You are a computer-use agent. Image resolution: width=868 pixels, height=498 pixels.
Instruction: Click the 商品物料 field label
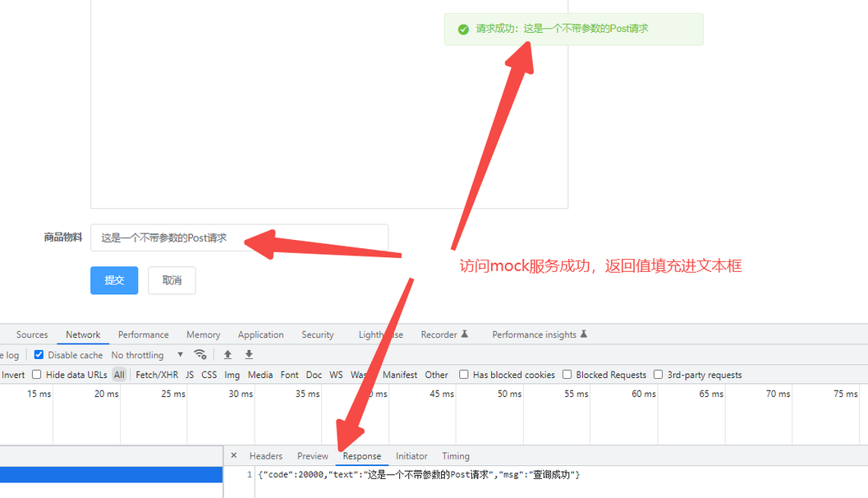tap(63, 237)
